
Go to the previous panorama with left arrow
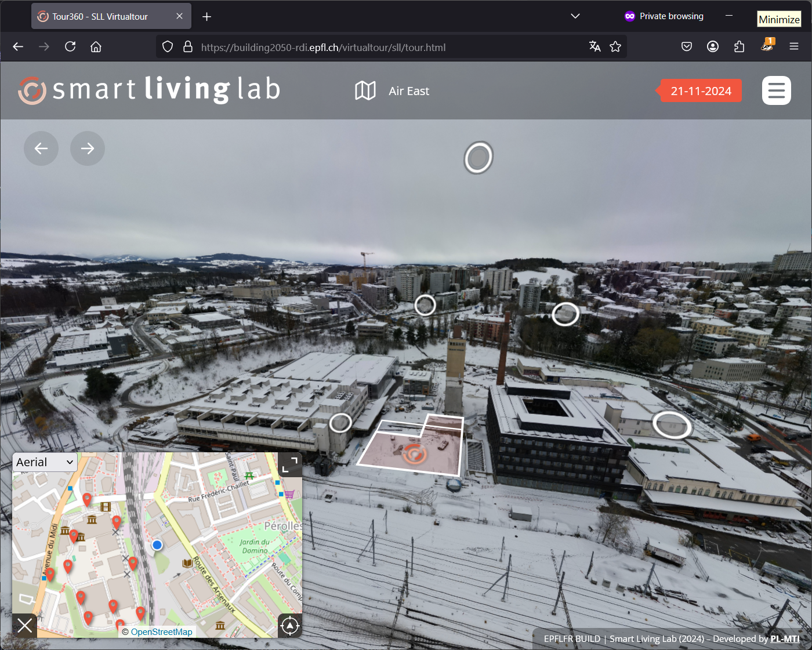(41, 148)
